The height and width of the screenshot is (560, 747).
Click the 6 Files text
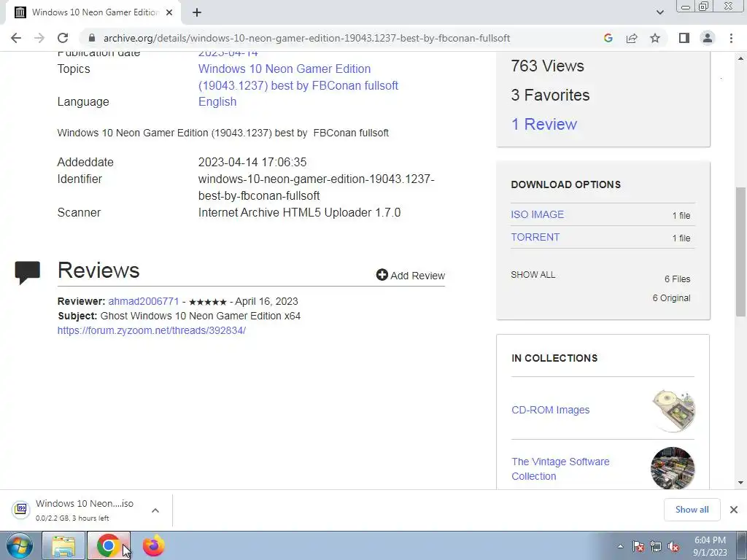pyautogui.click(x=678, y=279)
